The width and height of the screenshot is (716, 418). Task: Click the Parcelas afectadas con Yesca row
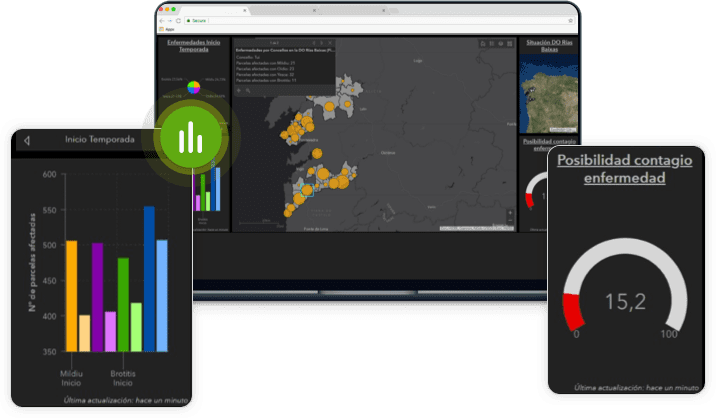pos(265,74)
